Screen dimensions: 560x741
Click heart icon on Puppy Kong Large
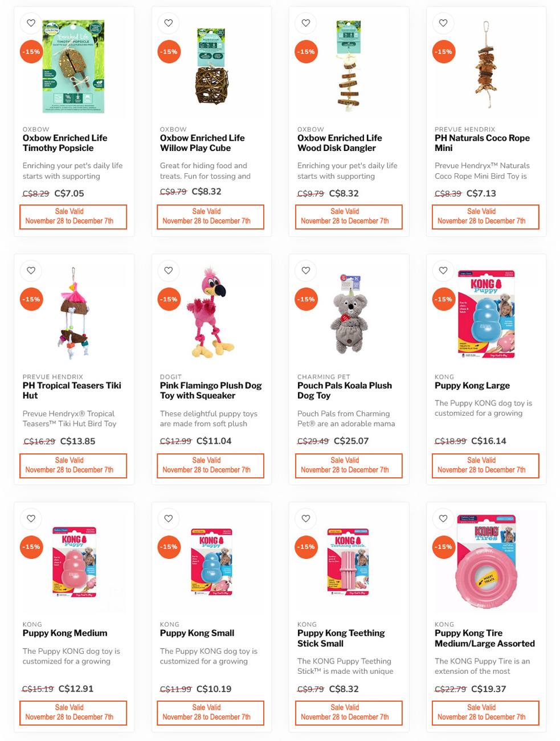click(443, 271)
